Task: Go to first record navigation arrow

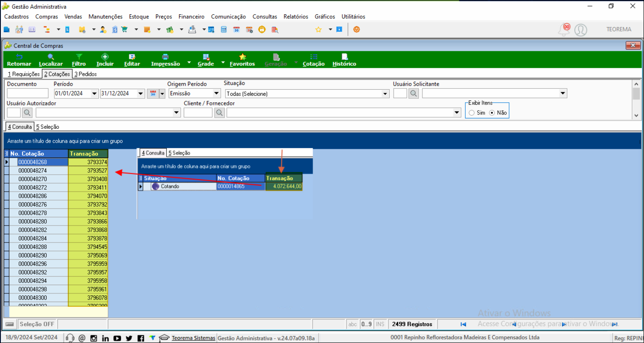Action: [463, 324]
